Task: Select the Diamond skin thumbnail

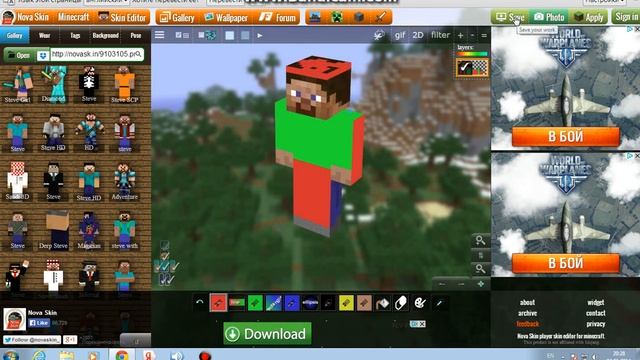Action: tap(53, 85)
